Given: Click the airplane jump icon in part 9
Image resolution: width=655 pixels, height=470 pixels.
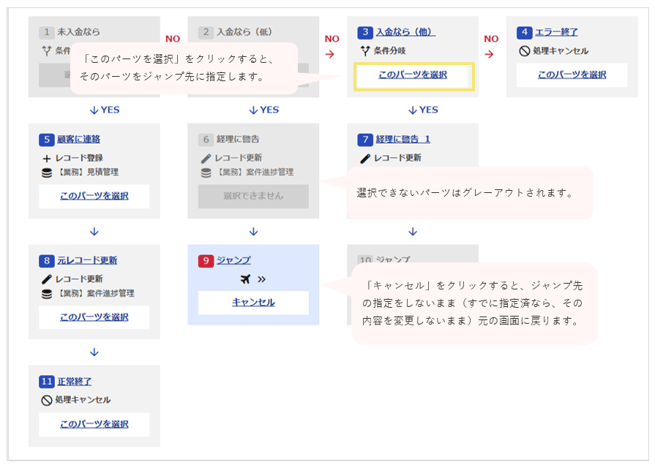Looking at the screenshot, I should pos(246,279).
